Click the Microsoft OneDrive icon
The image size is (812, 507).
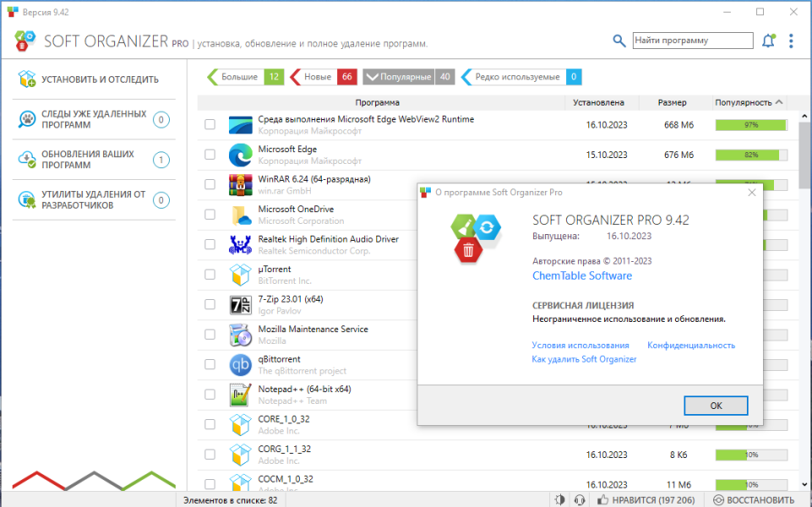240,215
